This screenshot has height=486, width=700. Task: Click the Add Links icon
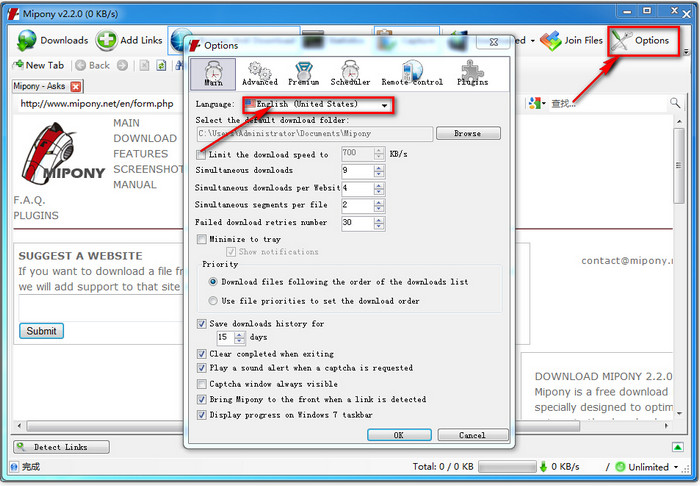pos(106,40)
